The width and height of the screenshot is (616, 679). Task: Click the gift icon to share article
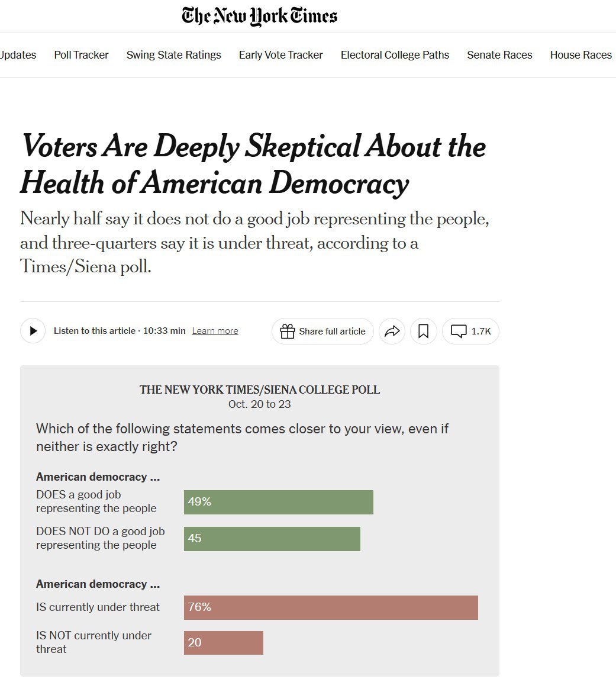pyautogui.click(x=288, y=332)
